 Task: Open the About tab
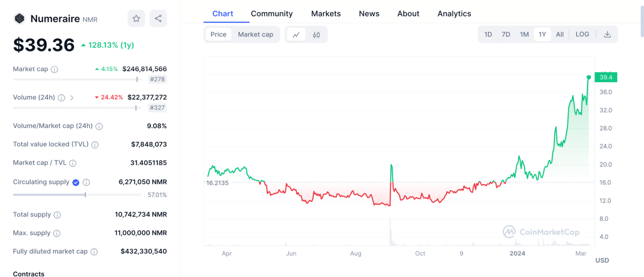click(409, 14)
